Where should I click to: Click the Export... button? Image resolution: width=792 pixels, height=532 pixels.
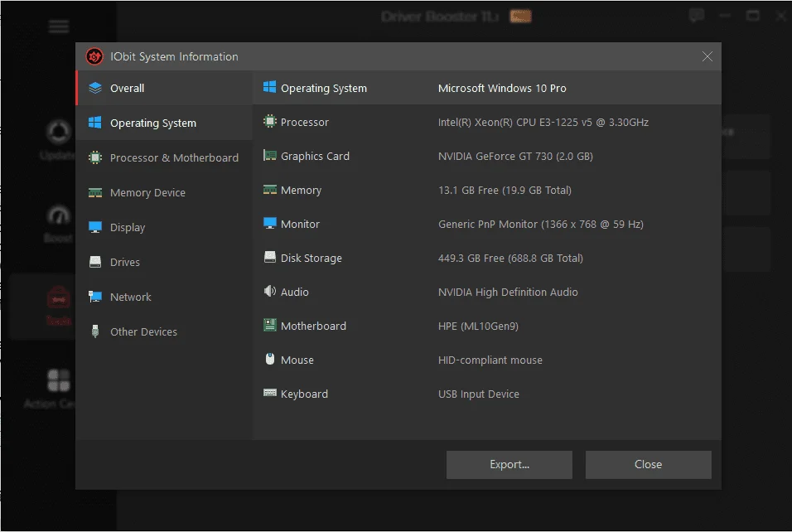(x=509, y=464)
